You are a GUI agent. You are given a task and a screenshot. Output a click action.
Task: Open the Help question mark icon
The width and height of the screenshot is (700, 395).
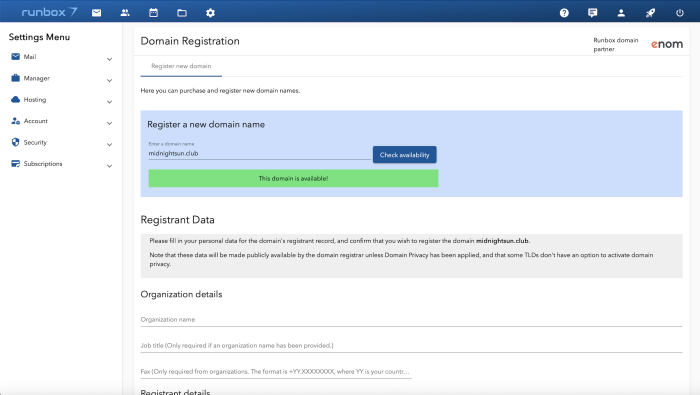pos(564,13)
